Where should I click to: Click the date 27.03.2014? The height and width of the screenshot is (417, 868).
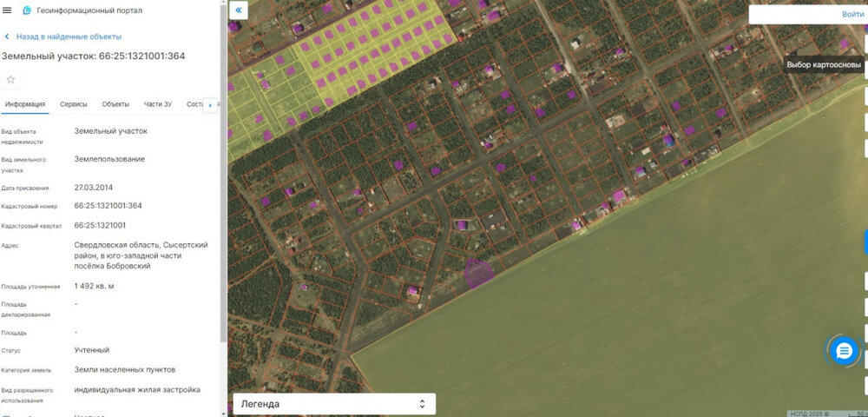(94, 188)
